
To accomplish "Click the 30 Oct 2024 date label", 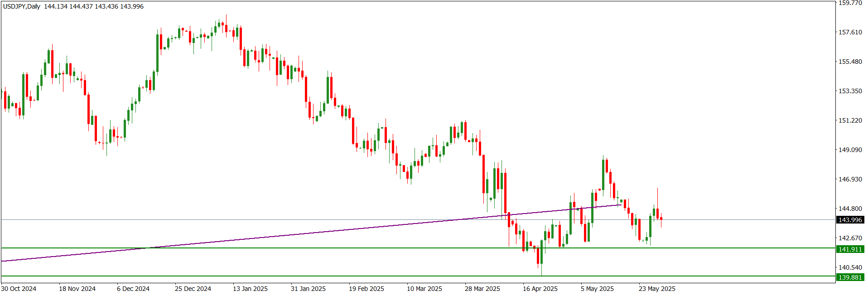I will 19,289.
